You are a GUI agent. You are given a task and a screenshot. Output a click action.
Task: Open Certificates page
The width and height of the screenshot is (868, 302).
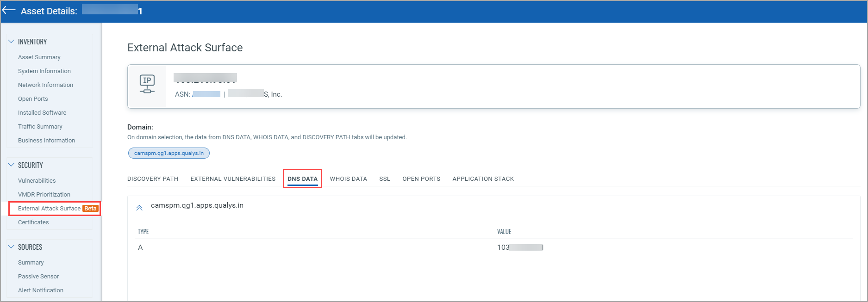pyautogui.click(x=33, y=222)
